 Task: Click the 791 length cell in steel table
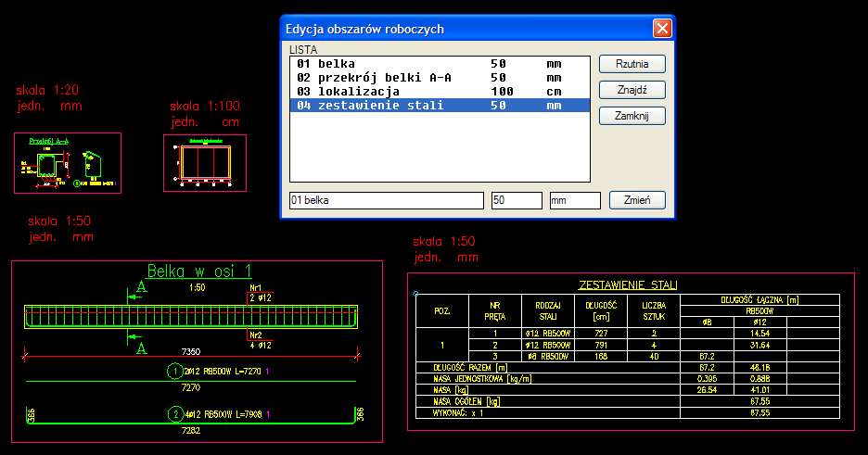pos(601,345)
